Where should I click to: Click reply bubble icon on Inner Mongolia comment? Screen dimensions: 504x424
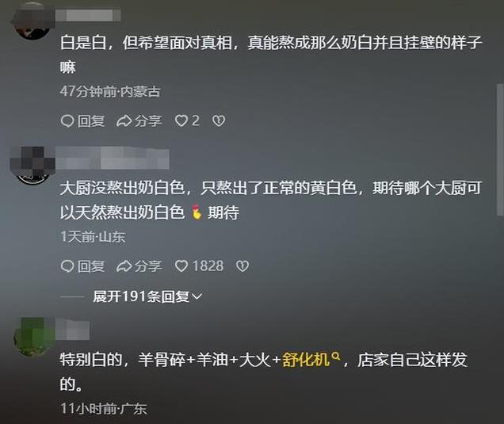pos(67,121)
